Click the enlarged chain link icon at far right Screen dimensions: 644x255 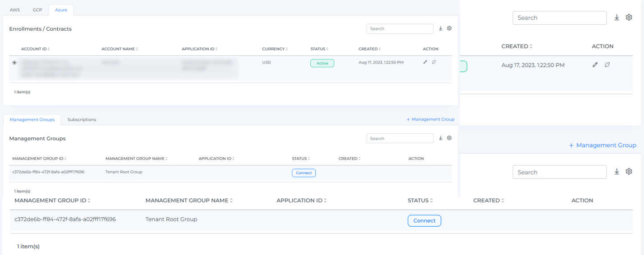tap(607, 65)
